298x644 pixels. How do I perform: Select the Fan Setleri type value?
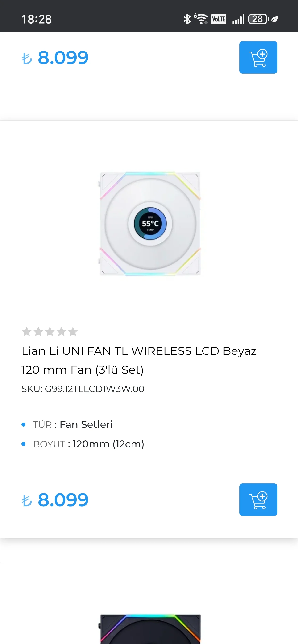(x=86, y=424)
